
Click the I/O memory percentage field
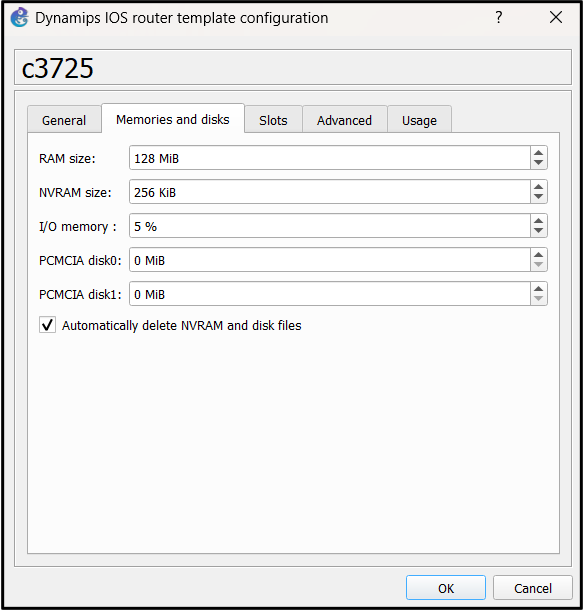(329, 226)
